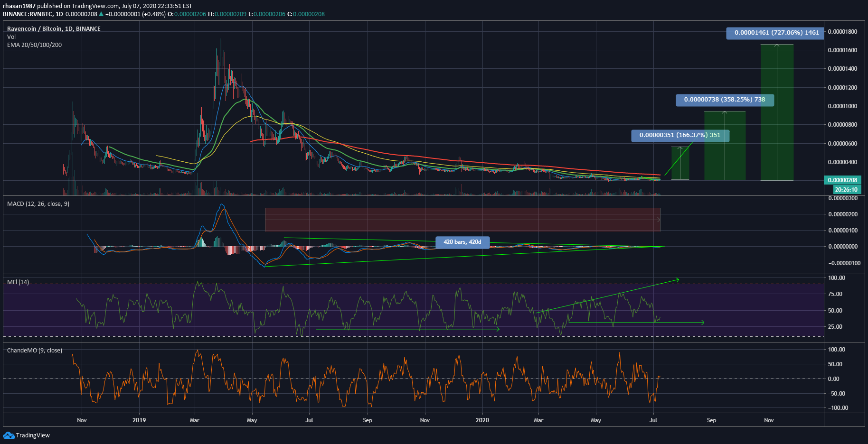Click the ChandeMO (9, close) label
The image size is (868, 444).
[35, 351]
